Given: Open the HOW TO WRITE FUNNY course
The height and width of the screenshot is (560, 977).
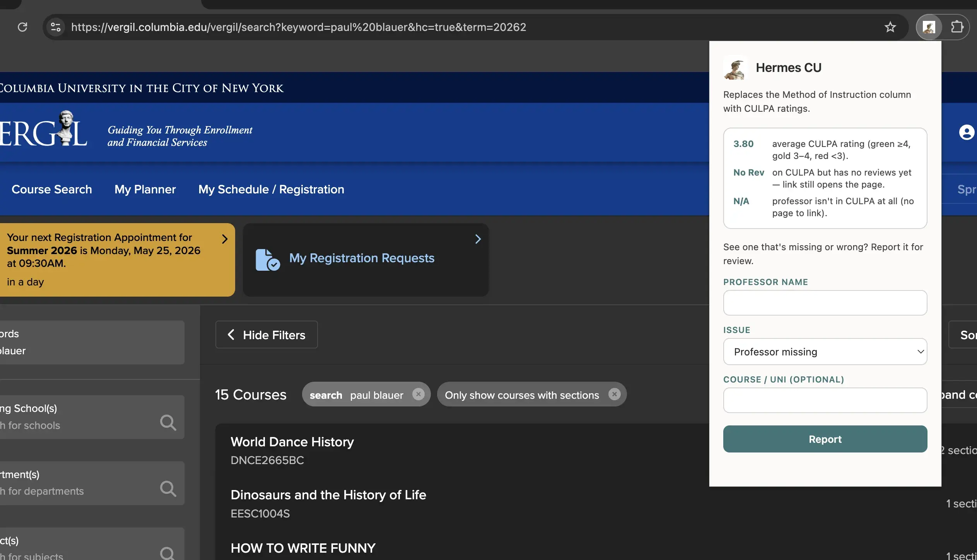Looking at the screenshot, I should point(303,548).
